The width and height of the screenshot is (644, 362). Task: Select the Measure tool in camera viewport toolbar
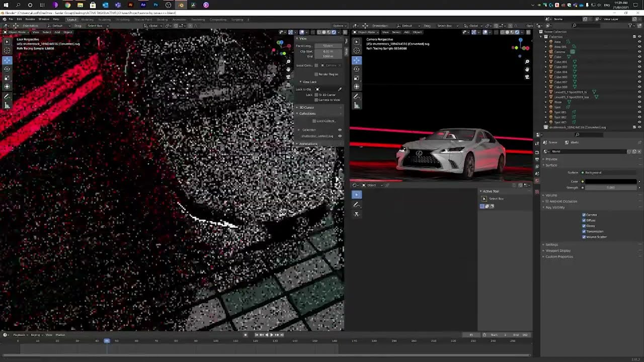point(356,106)
